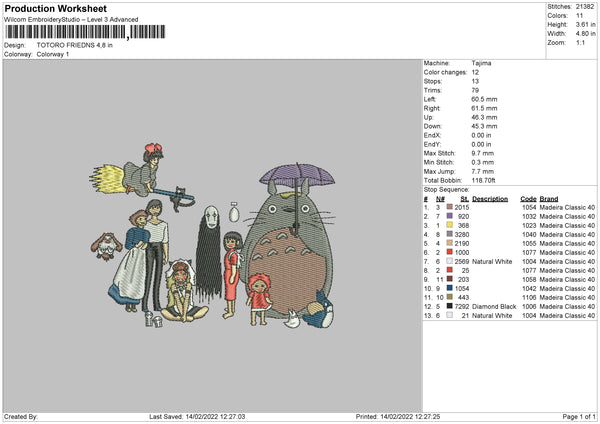Select "Natural White" description in stop row 7
This screenshot has width=600, height=424.
(x=492, y=262)
